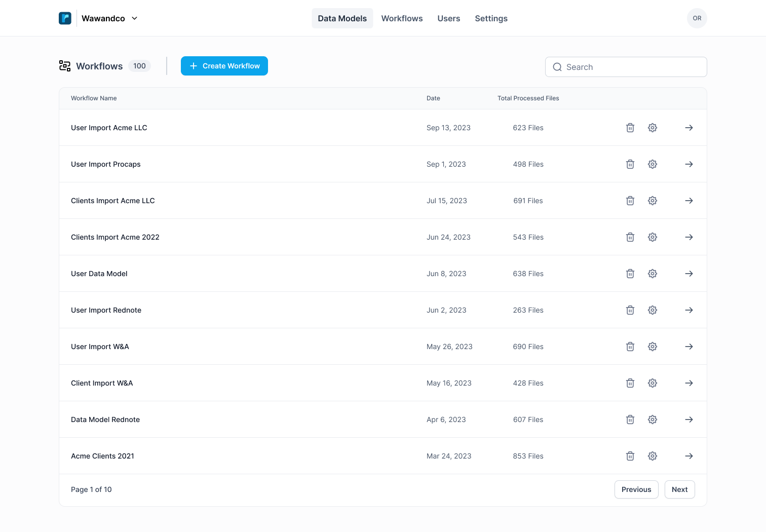Go to User Import Rednote via arrow
Image resolution: width=766 pixels, height=532 pixels.
point(689,310)
